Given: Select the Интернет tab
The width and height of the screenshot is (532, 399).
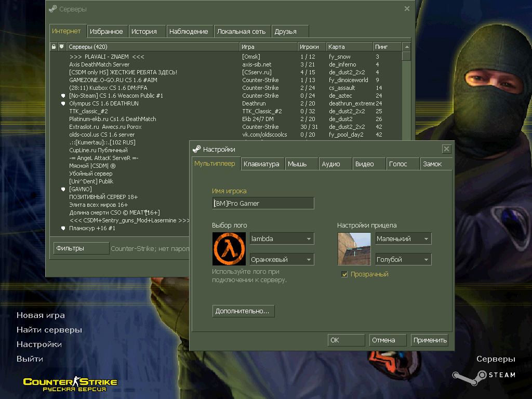Looking at the screenshot, I should pyautogui.click(x=67, y=31).
